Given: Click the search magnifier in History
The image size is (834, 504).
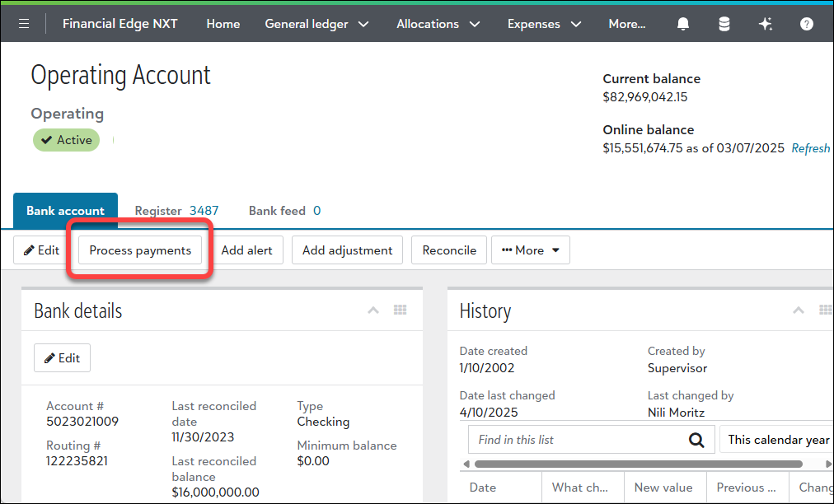Looking at the screenshot, I should (x=696, y=440).
